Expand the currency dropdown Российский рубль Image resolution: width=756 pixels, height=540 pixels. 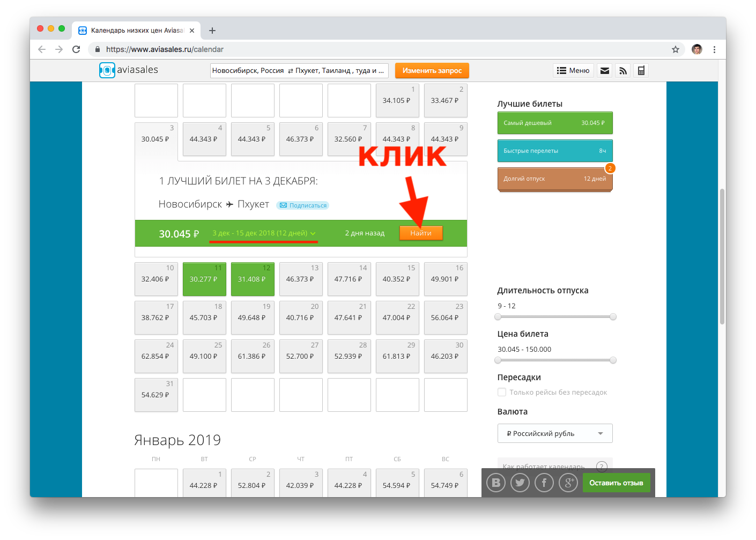pyautogui.click(x=554, y=433)
